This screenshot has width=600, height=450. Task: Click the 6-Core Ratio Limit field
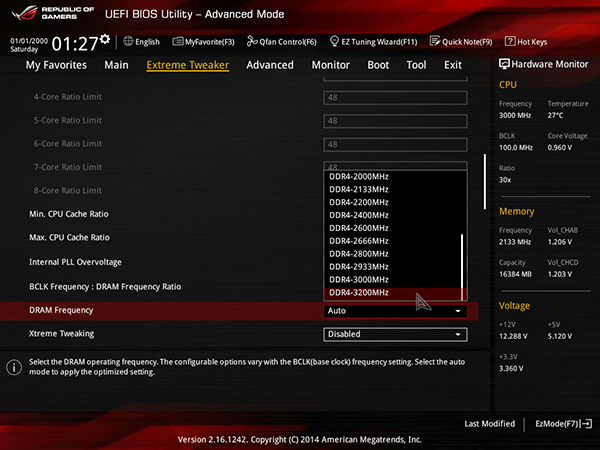point(395,144)
